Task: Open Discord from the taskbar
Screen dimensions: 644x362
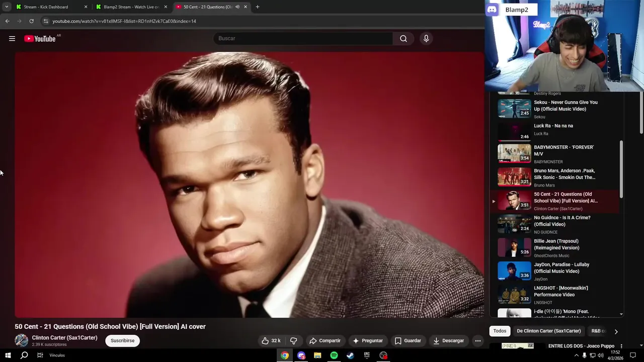Action: [x=301, y=355]
